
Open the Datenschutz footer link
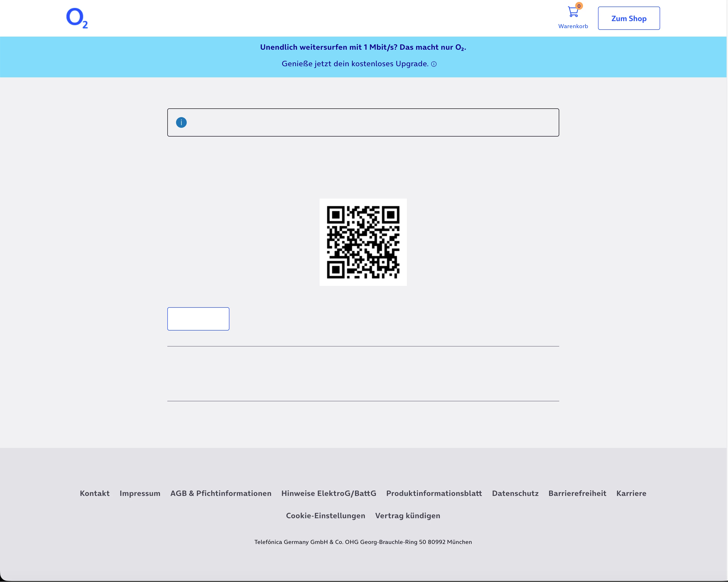(515, 493)
